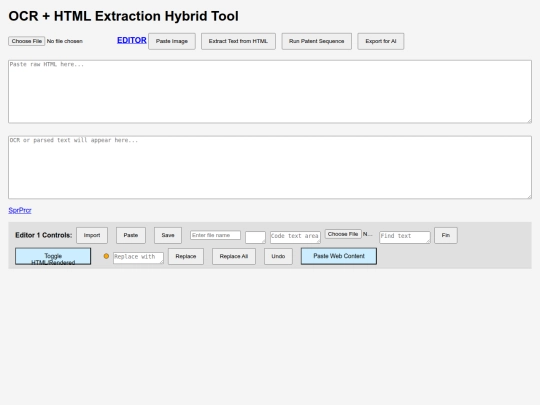Click the Undo button
The height and width of the screenshot is (405, 540).
tap(278, 256)
